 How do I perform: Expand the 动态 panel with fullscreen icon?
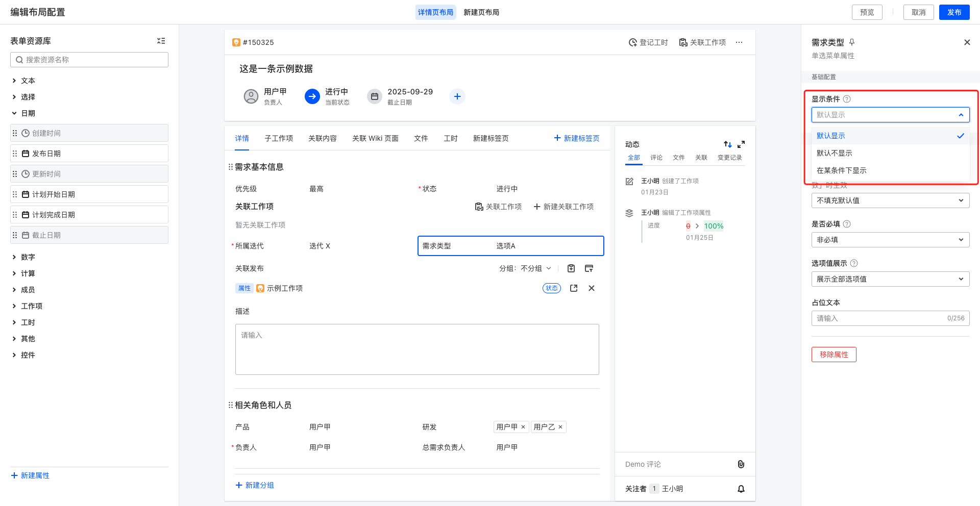741,144
